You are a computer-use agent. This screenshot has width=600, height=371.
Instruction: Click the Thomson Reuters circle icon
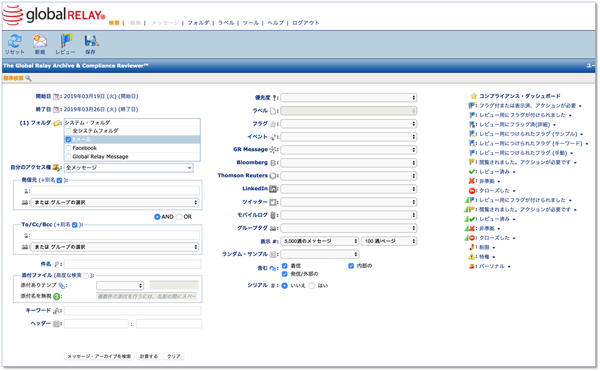pyautogui.click(x=273, y=176)
